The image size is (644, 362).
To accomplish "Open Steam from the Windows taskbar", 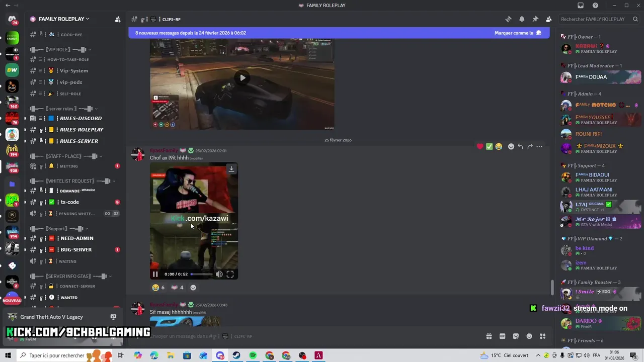I will (x=236, y=355).
